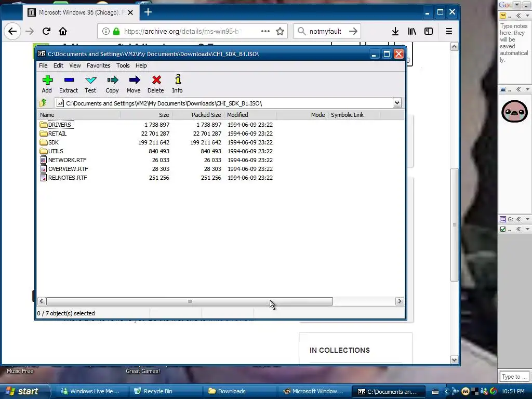This screenshot has width=532, height=399.
Task: Select the NETWORK.RTF file
Action: tap(63, 160)
